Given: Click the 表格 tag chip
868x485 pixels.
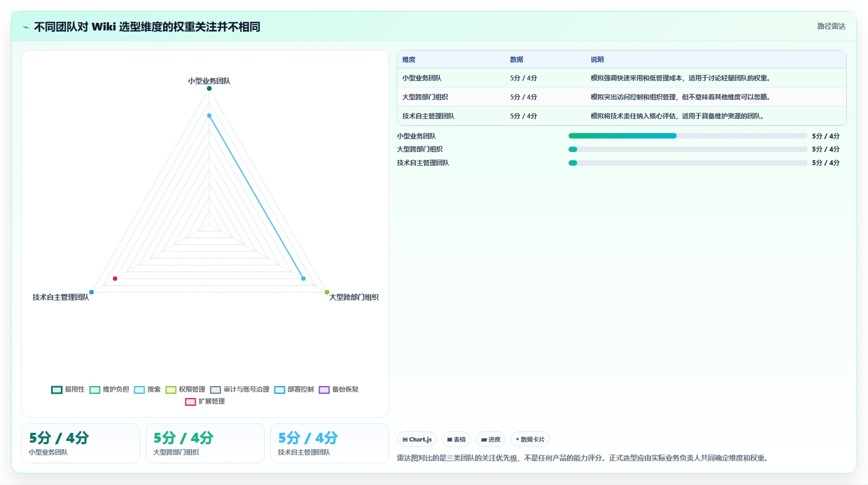Looking at the screenshot, I should (x=456, y=439).
